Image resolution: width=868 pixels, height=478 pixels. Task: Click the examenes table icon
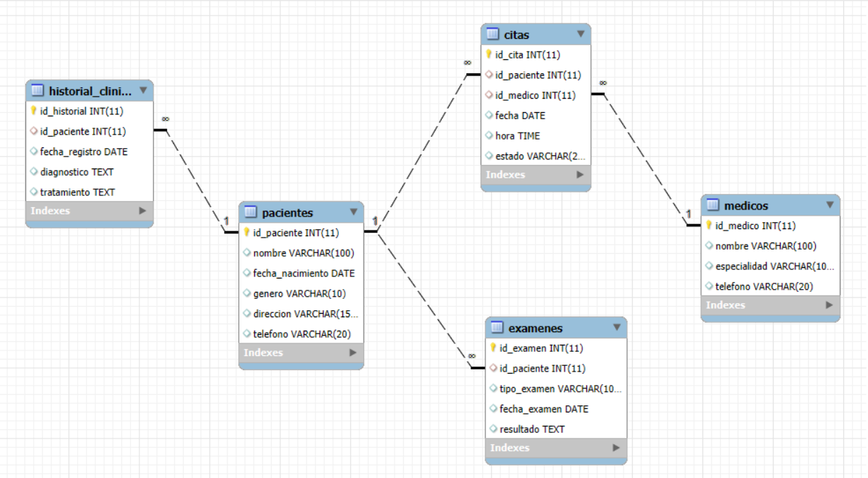coord(497,328)
